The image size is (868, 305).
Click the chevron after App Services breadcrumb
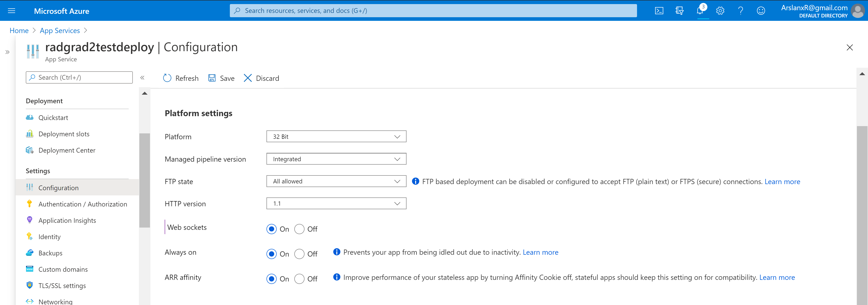[86, 30]
